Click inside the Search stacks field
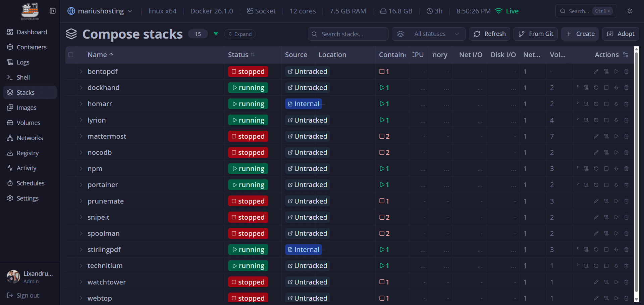The image size is (644, 305). (x=348, y=34)
